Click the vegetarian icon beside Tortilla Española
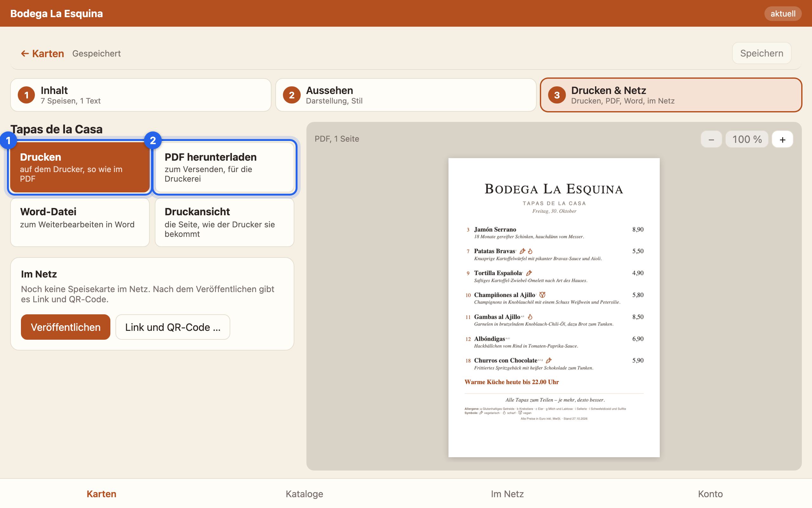This screenshot has width=812, height=508. tap(529, 273)
